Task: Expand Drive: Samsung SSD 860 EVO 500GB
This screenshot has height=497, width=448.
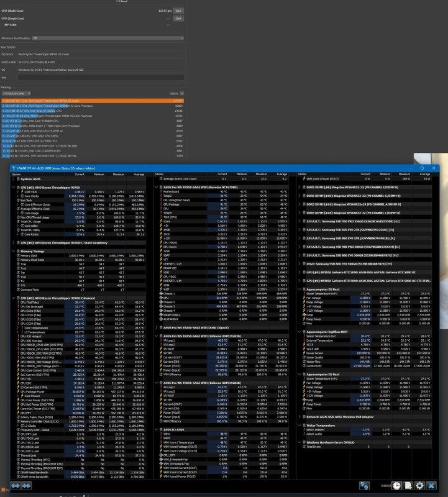Action: click(x=299, y=263)
